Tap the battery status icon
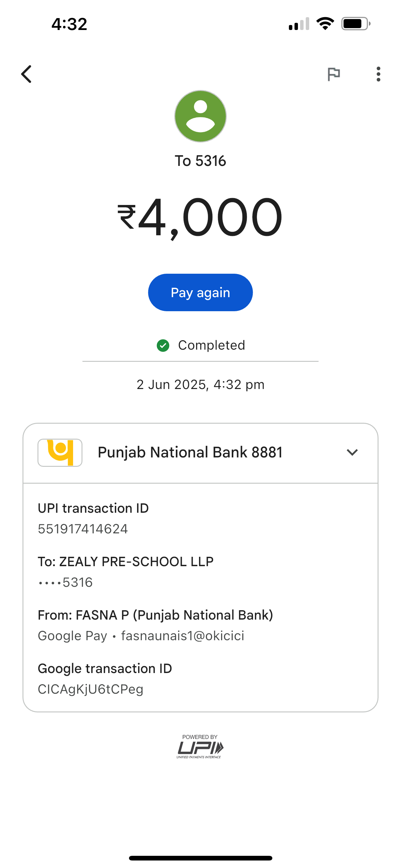 (x=355, y=23)
